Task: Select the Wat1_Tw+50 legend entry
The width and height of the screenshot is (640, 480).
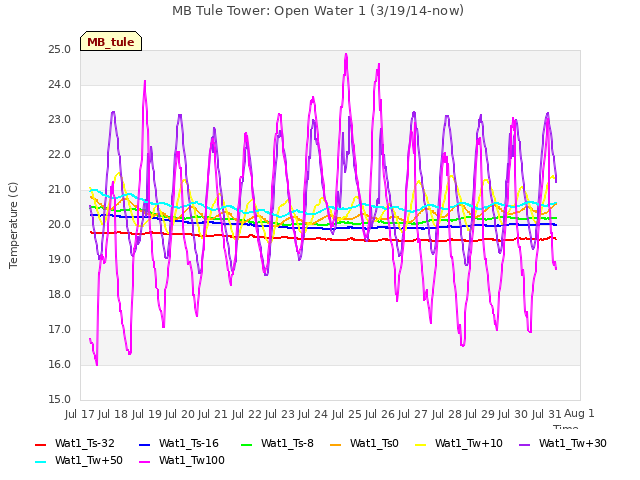Action: tap(79, 460)
